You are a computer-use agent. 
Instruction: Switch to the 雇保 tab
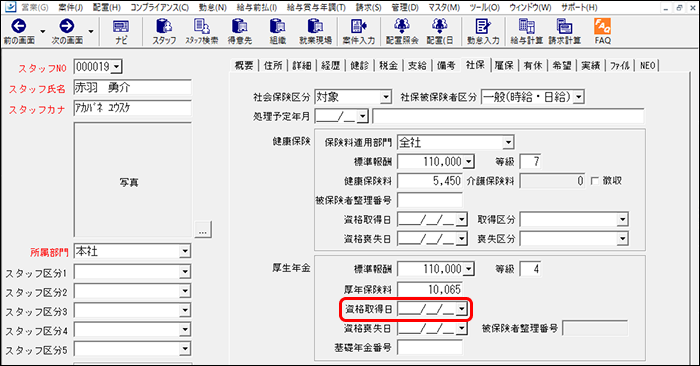pyautogui.click(x=504, y=66)
